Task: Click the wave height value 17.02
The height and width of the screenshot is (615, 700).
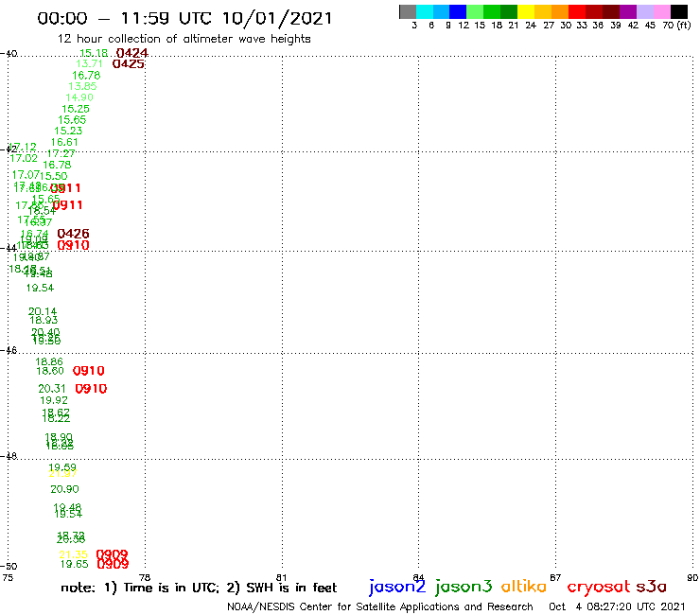Action: [24, 158]
